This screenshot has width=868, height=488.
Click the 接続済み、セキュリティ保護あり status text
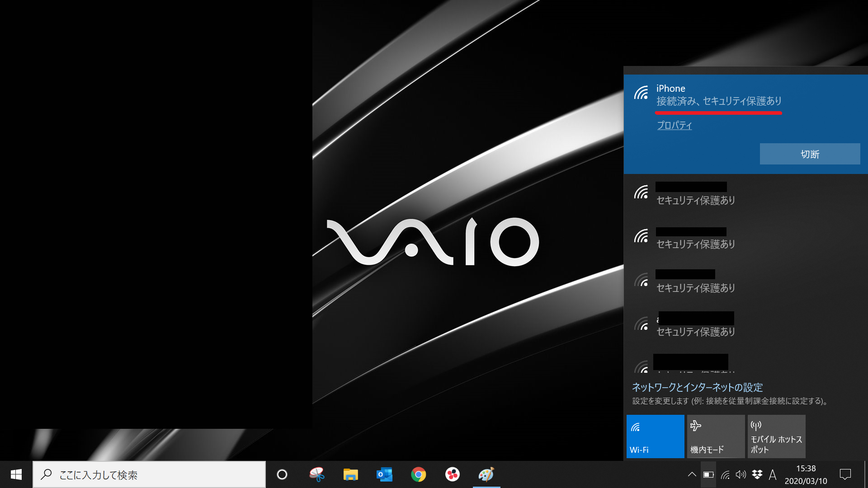pos(719,101)
